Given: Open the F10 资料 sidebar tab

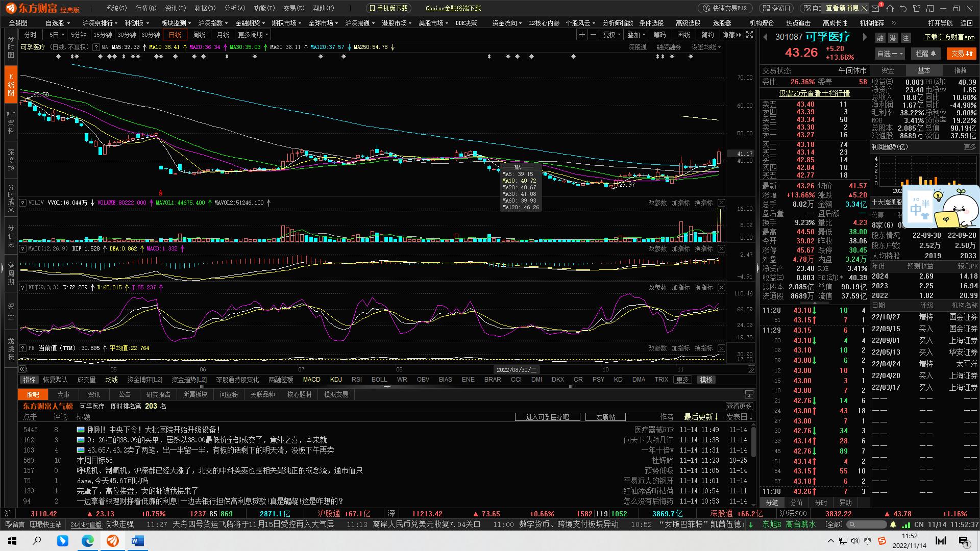Looking at the screenshot, I should pyautogui.click(x=11, y=122).
